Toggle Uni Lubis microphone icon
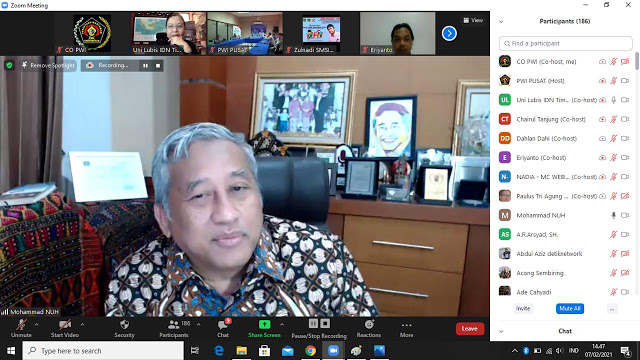Viewport: 640px width, 360px height. point(613,100)
